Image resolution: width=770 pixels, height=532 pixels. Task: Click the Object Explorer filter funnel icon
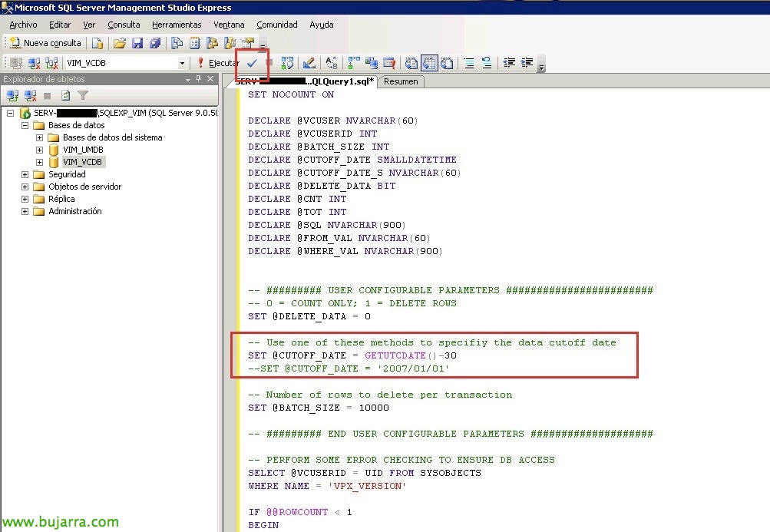[x=83, y=95]
